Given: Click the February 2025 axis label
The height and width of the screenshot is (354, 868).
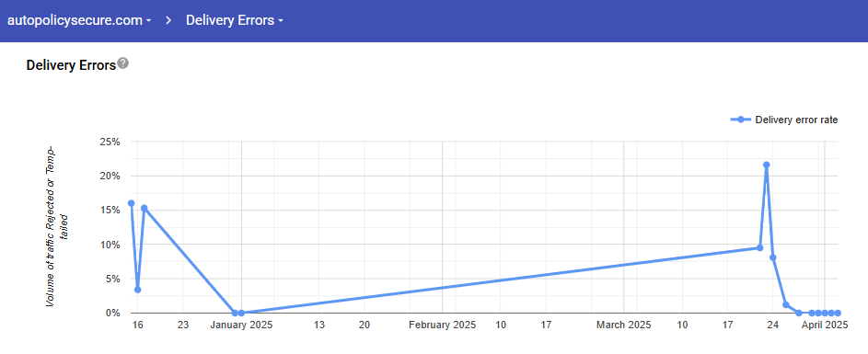Looking at the screenshot, I should point(443,325).
